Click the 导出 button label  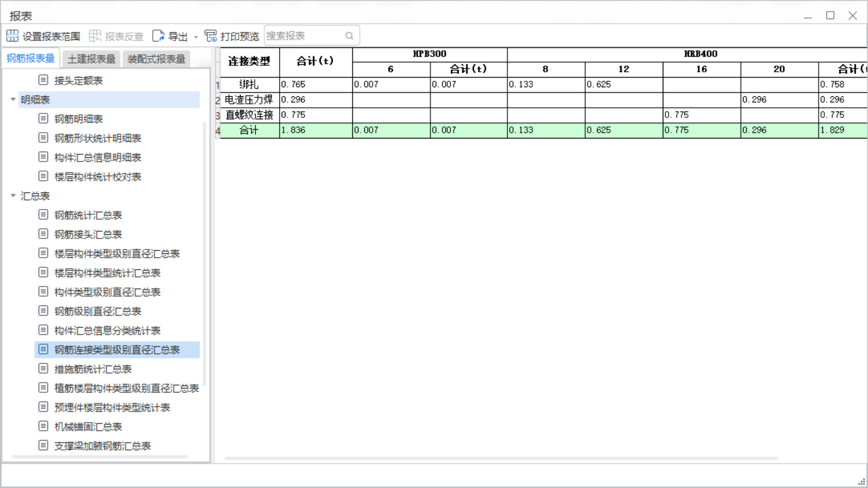coord(178,37)
